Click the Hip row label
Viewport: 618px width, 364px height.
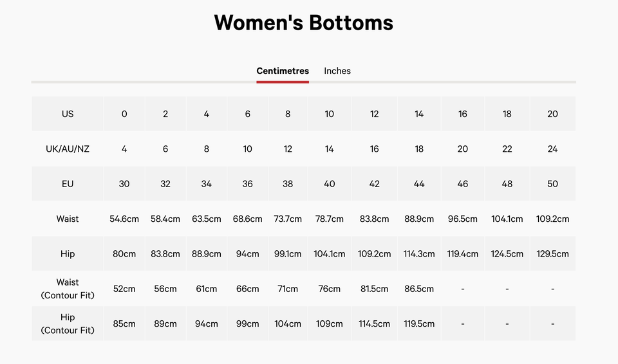(x=68, y=253)
